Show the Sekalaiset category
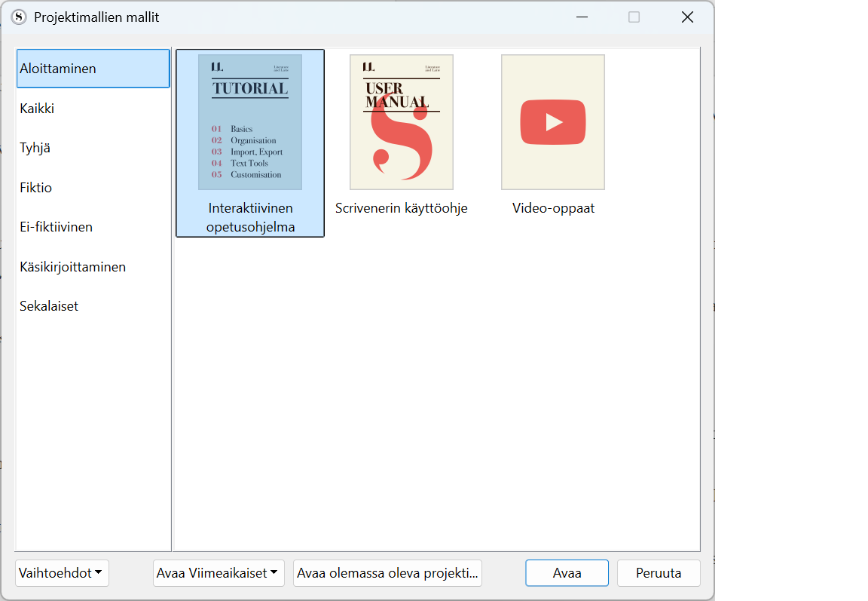868x601 pixels. [x=93, y=306]
